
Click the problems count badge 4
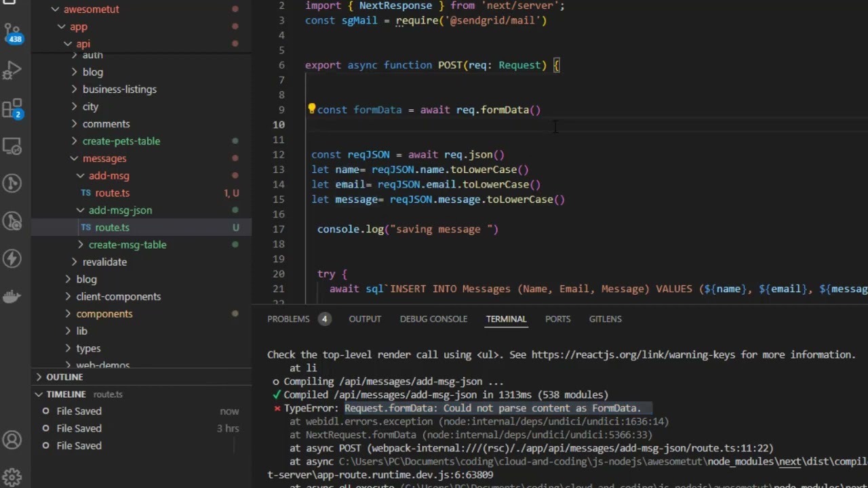coord(324,319)
